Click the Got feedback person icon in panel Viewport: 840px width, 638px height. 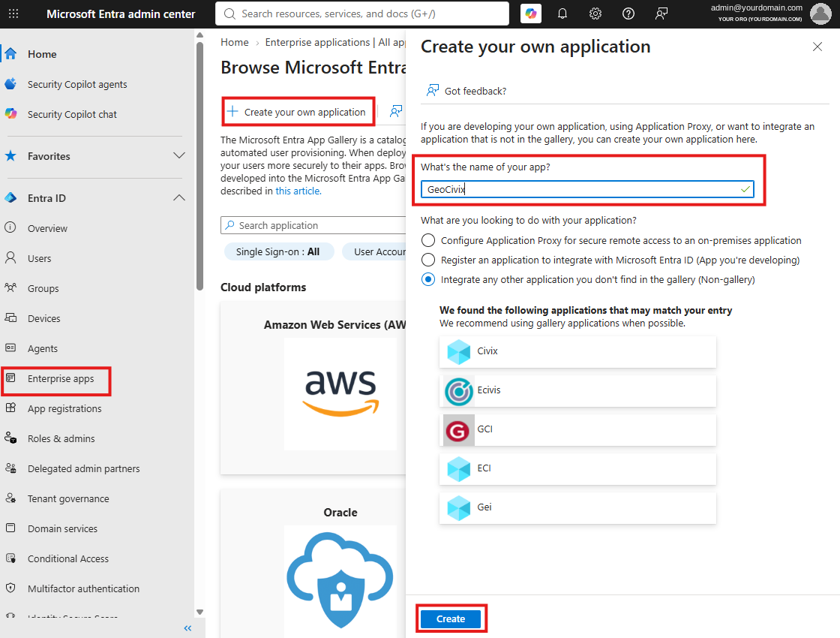[x=432, y=91]
